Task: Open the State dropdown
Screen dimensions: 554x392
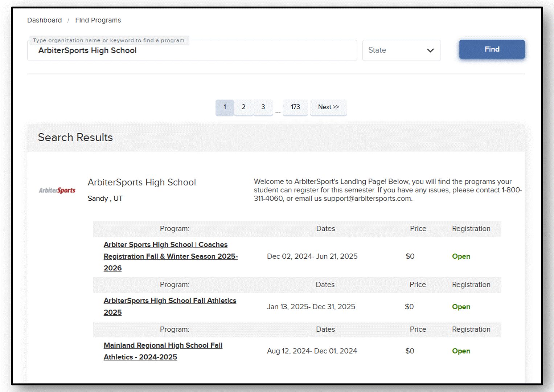Action: coord(402,50)
